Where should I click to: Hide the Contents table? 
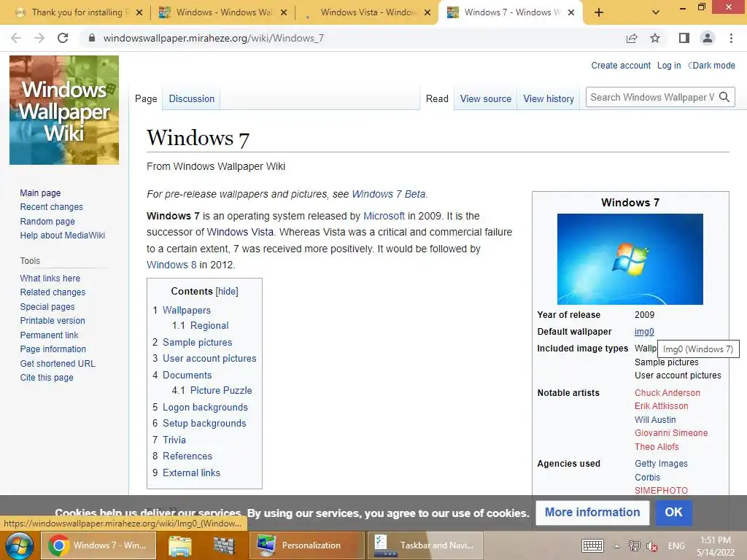227,291
